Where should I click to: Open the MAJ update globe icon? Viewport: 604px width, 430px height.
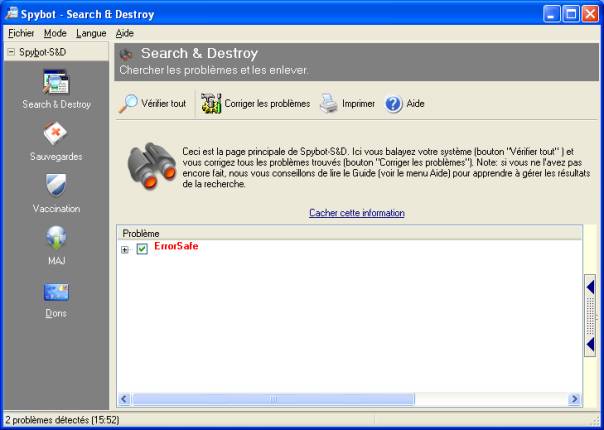pyautogui.click(x=56, y=238)
